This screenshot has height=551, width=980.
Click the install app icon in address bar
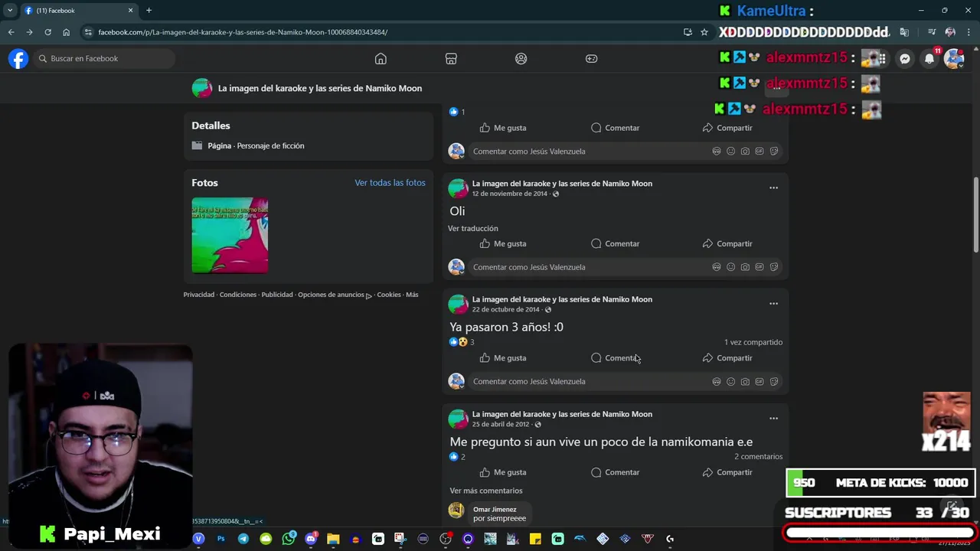point(688,32)
